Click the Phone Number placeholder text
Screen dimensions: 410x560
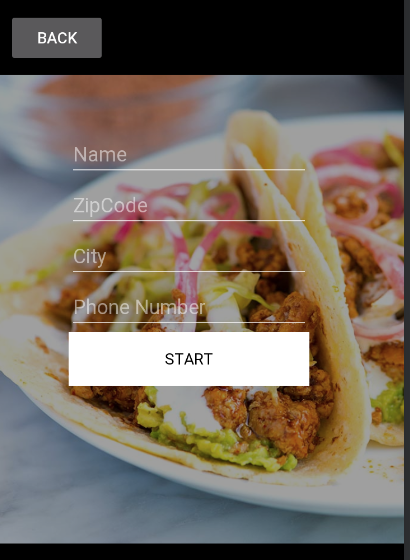coord(139,307)
